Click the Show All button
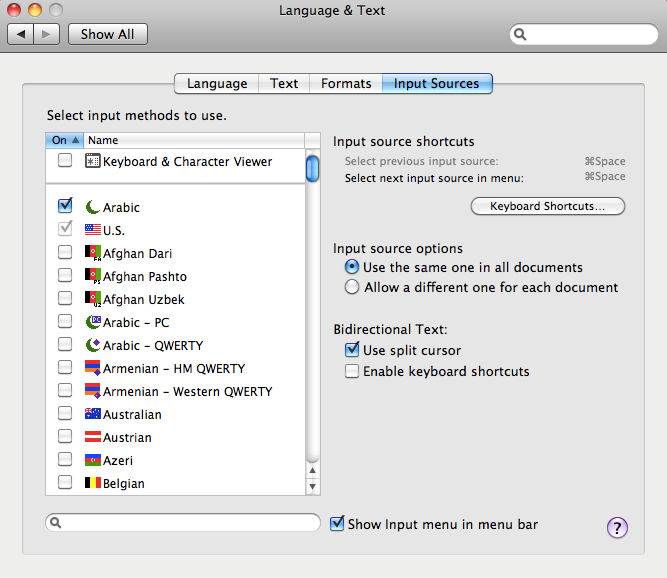 [x=108, y=34]
